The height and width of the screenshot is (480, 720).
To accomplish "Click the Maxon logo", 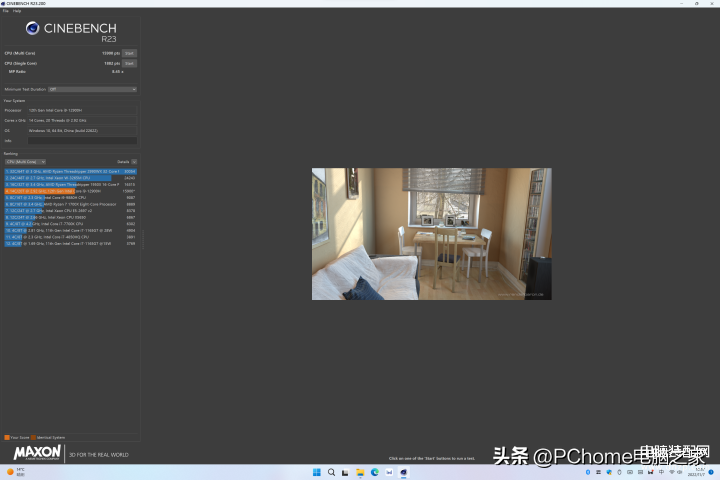I will [x=37, y=453].
